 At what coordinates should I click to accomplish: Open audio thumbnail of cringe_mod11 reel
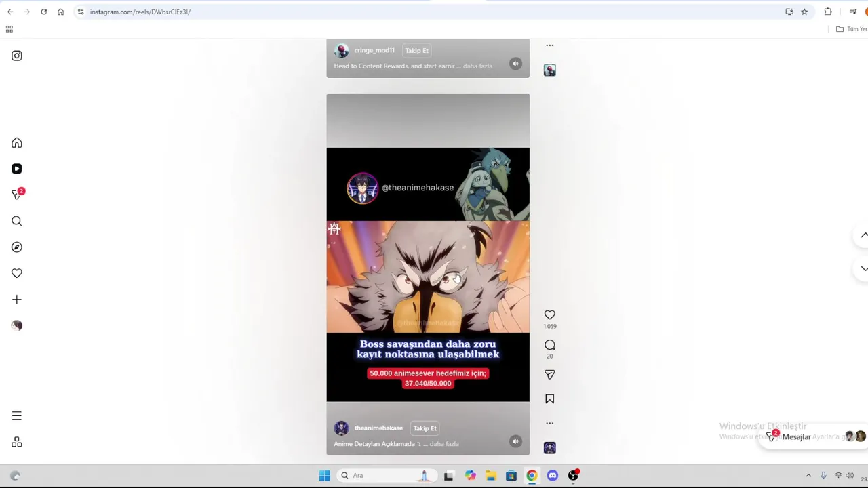550,70
